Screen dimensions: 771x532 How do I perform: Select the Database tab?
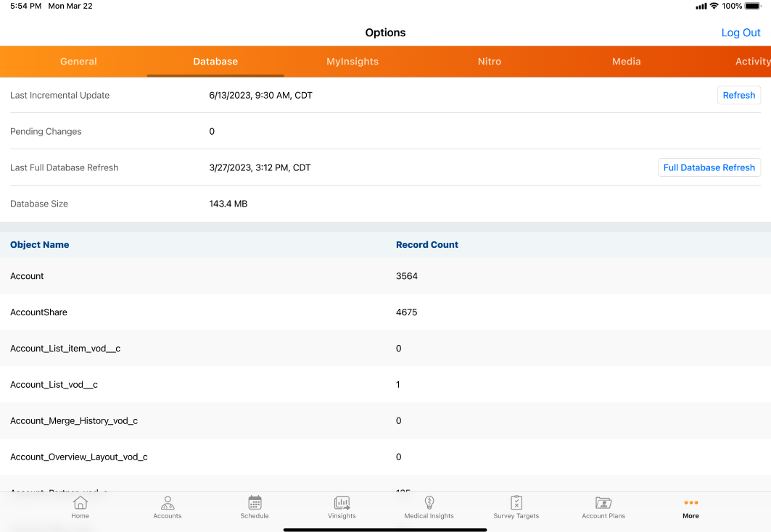[x=215, y=62]
